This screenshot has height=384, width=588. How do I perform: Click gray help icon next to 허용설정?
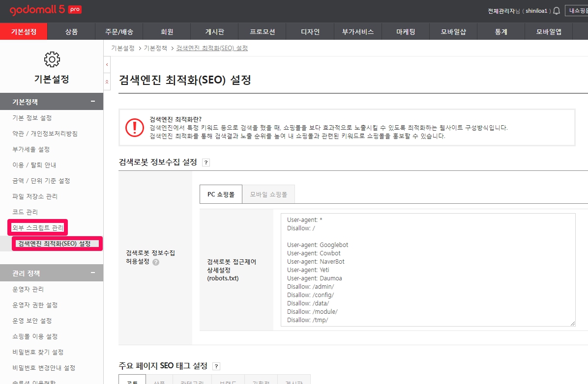click(x=156, y=262)
